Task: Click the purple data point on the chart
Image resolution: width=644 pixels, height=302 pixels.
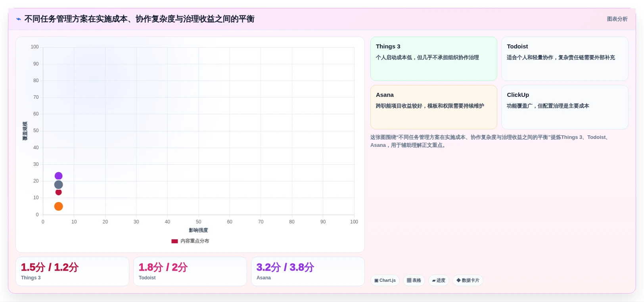Action: (x=58, y=176)
